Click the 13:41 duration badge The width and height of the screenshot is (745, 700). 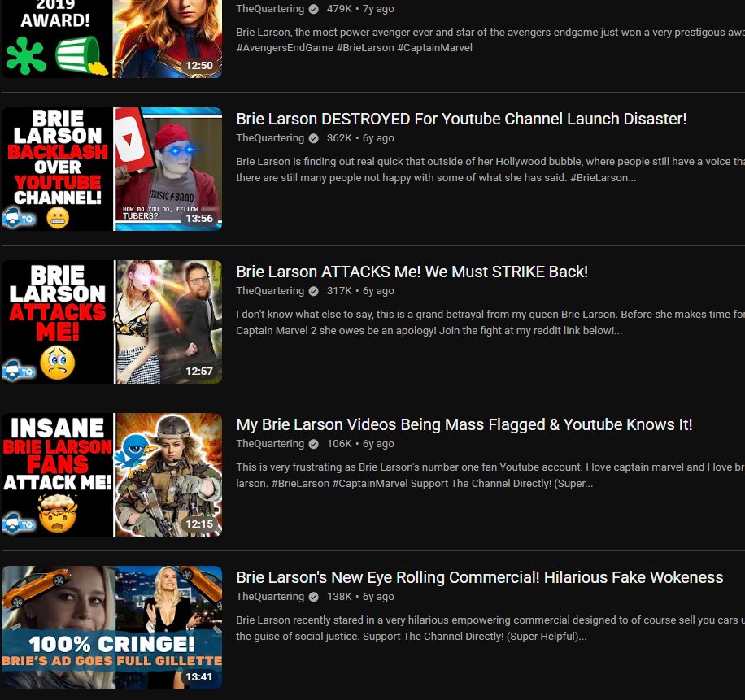click(x=199, y=677)
